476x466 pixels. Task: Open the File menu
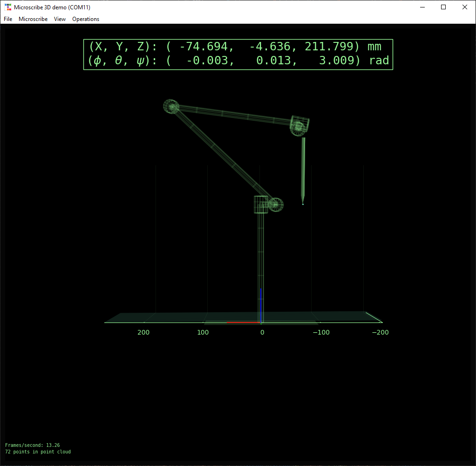click(x=8, y=19)
